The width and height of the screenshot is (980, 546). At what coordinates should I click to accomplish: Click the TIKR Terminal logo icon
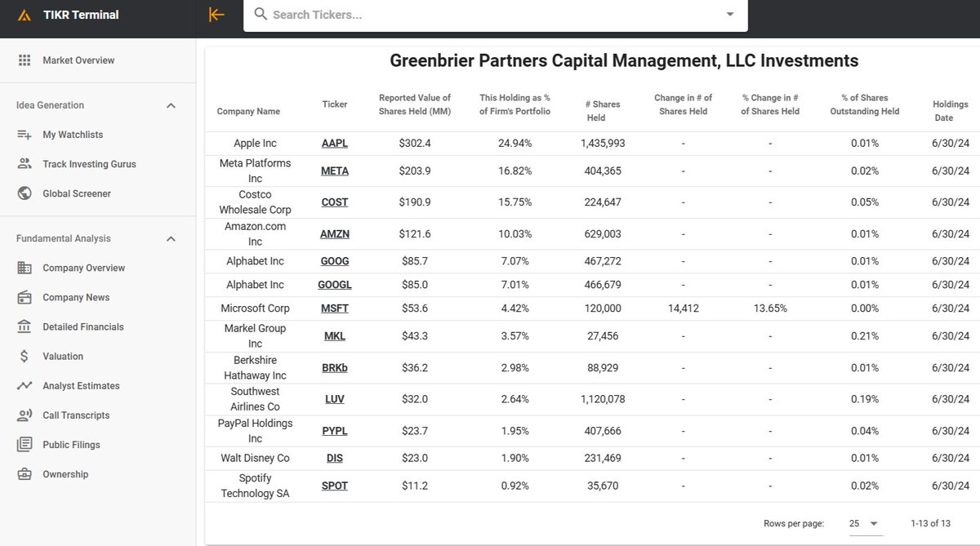24,15
